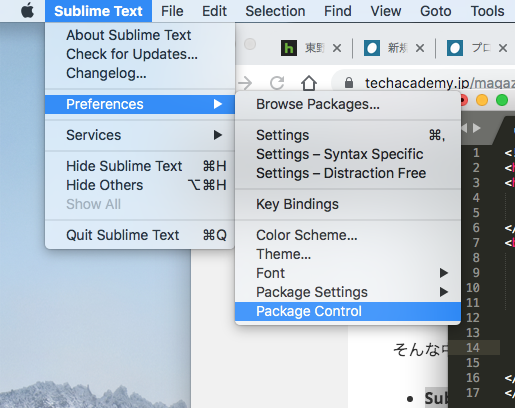
Task: Click the browser reload icon
Action: click(x=277, y=83)
